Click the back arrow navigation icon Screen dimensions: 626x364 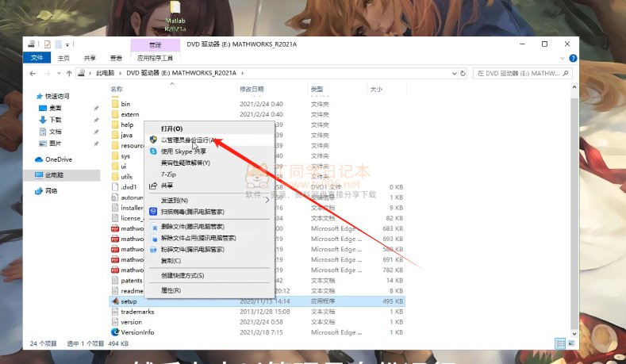coord(33,73)
